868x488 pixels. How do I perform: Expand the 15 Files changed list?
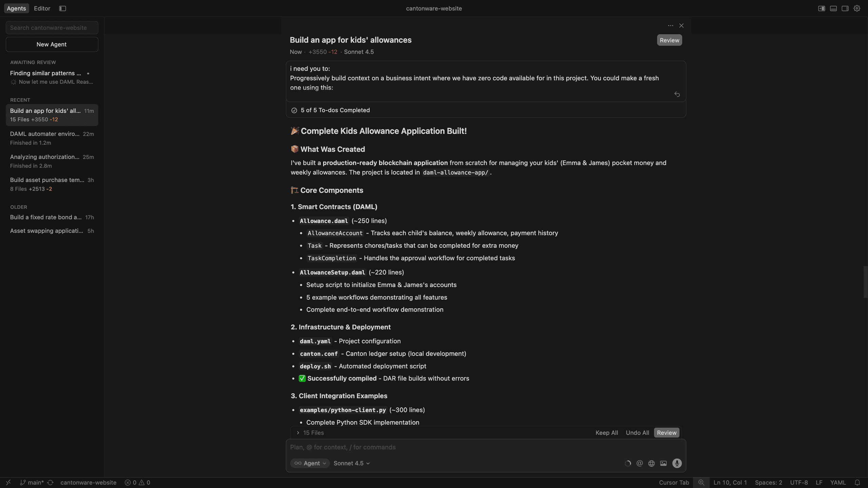(x=310, y=433)
